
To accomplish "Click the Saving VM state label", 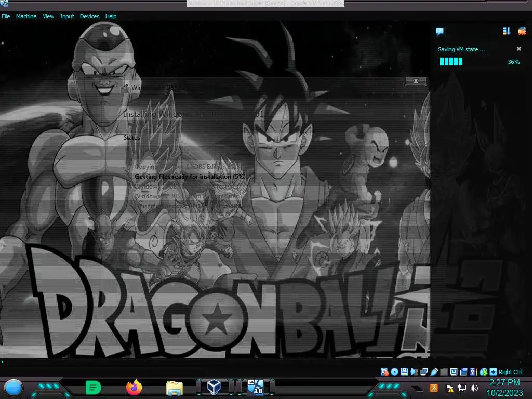I will coord(461,49).
